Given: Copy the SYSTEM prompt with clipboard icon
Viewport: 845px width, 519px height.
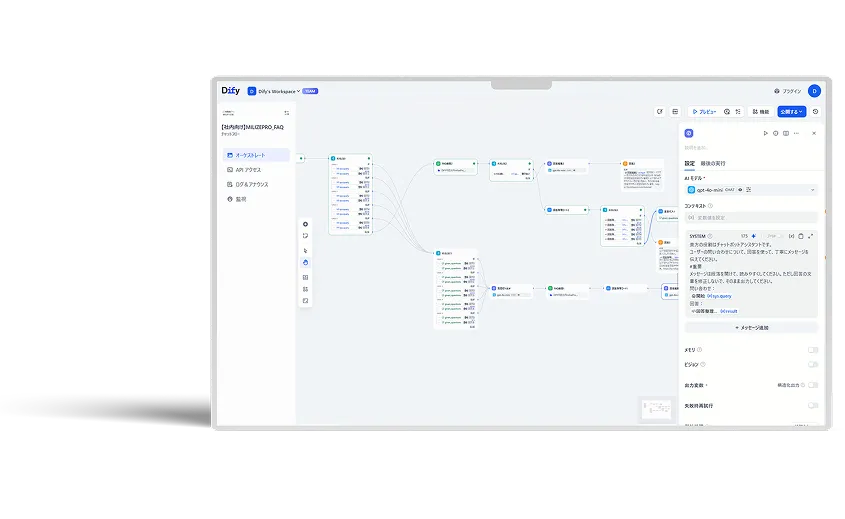Looking at the screenshot, I should coord(800,236).
